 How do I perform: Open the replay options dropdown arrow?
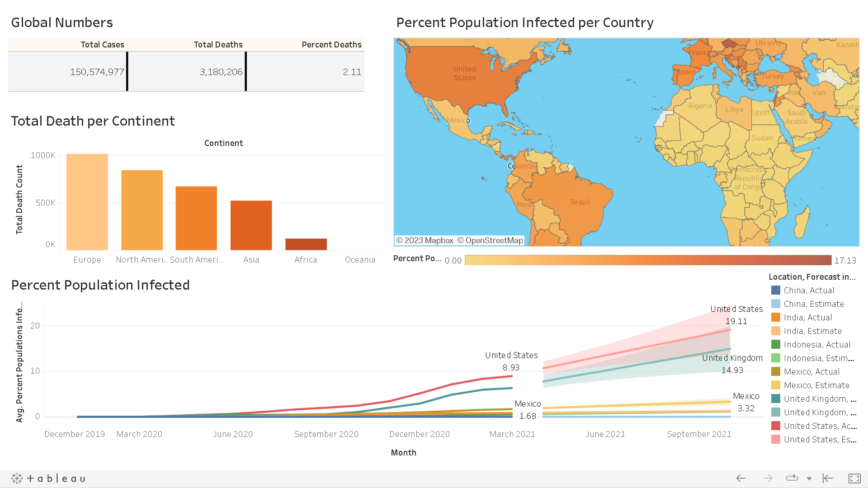point(809,479)
